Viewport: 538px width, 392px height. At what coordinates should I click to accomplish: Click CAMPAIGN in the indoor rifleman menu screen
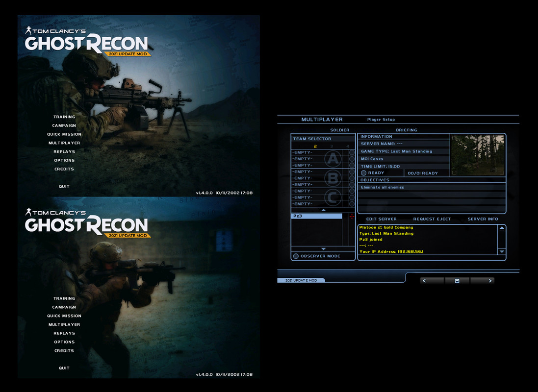pyautogui.click(x=64, y=307)
